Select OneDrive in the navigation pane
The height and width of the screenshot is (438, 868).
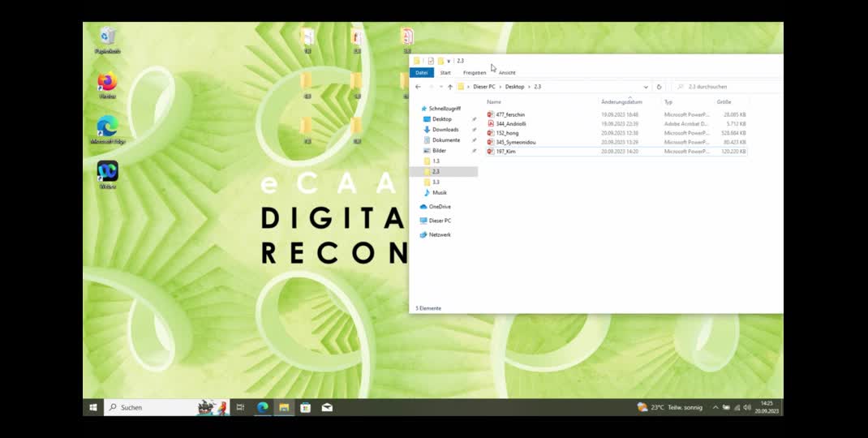pos(440,207)
